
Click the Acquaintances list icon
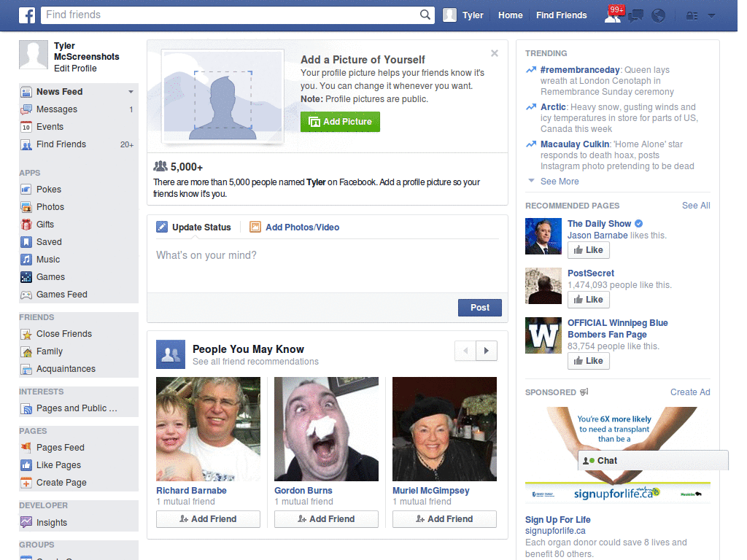pos(26,369)
